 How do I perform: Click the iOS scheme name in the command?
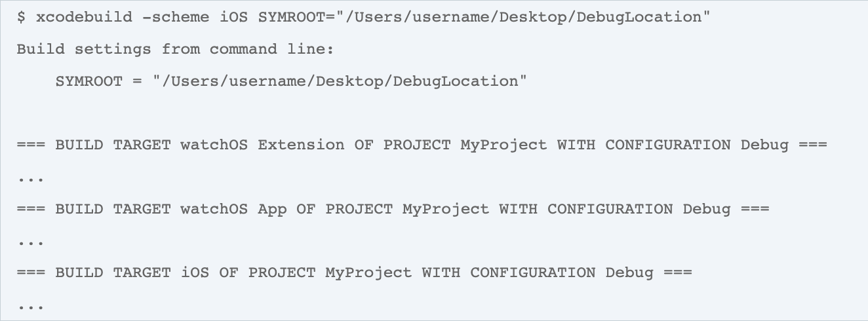233,18
